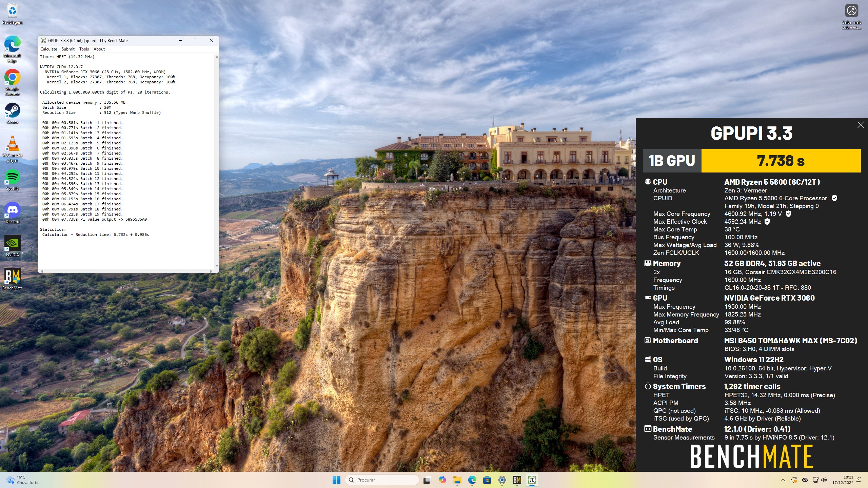Open Microsoft Store from the taskbar
Image resolution: width=868 pixels, height=488 pixels.
487,480
